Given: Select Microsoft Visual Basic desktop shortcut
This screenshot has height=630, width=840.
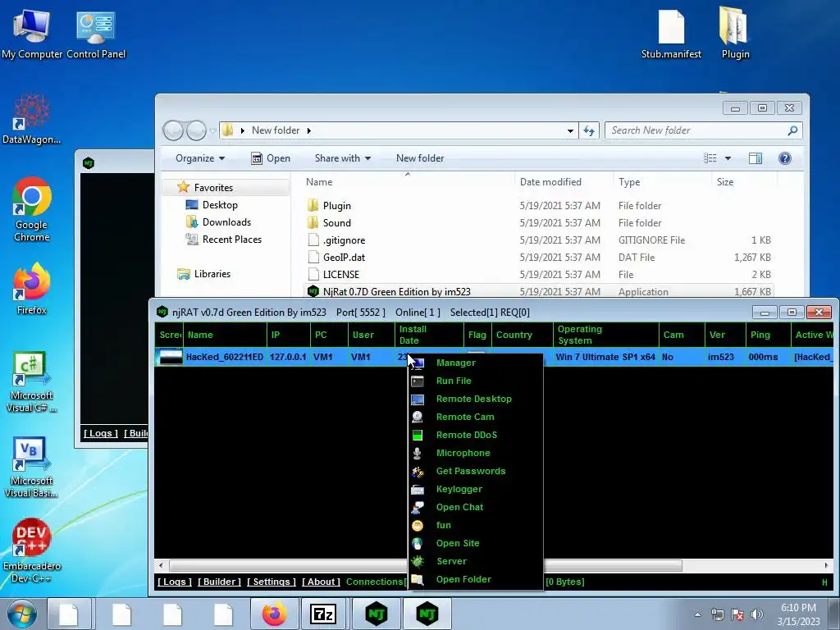Looking at the screenshot, I should [32, 467].
